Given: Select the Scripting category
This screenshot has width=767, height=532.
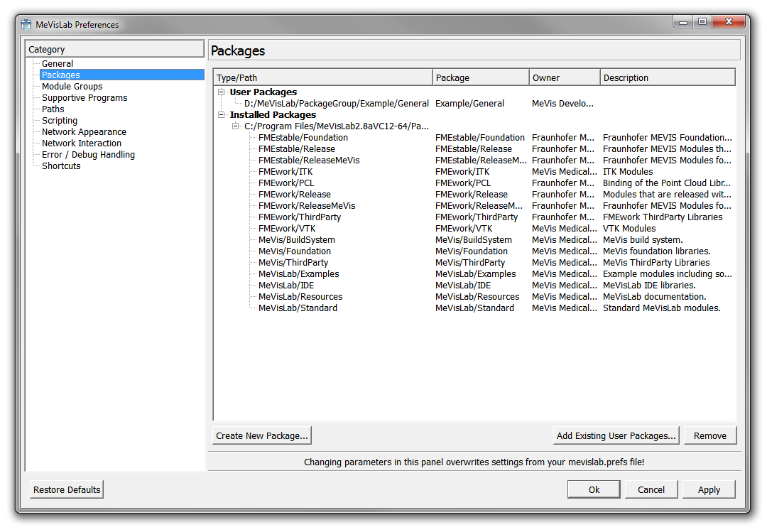Looking at the screenshot, I should [60, 121].
